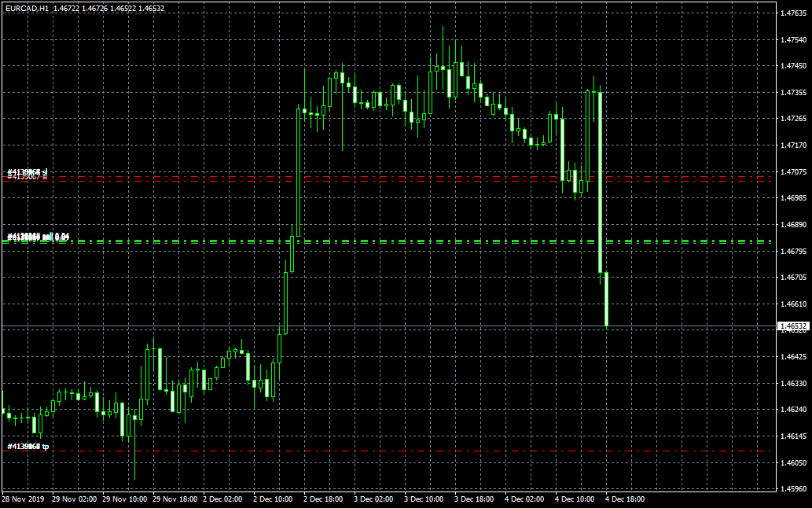Screen dimensions: 812x508
Task: Click the 1.46240 price scale label
Action: click(793, 409)
